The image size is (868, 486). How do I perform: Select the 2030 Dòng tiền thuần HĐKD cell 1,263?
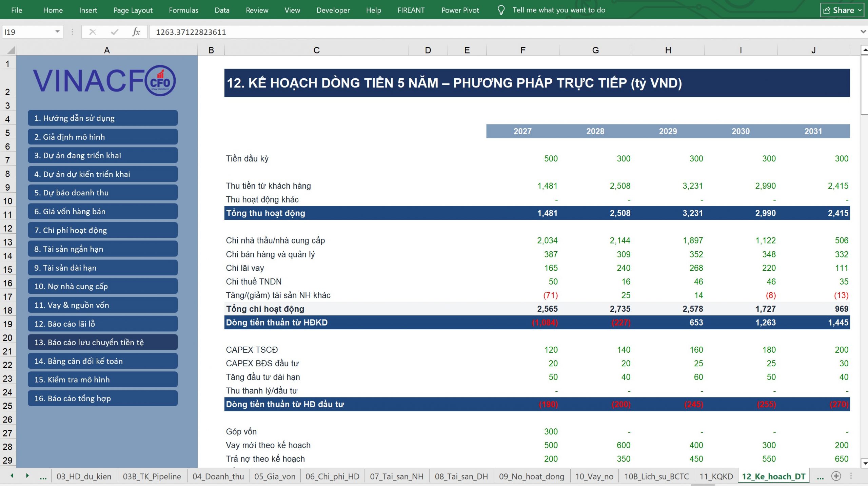point(741,323)
